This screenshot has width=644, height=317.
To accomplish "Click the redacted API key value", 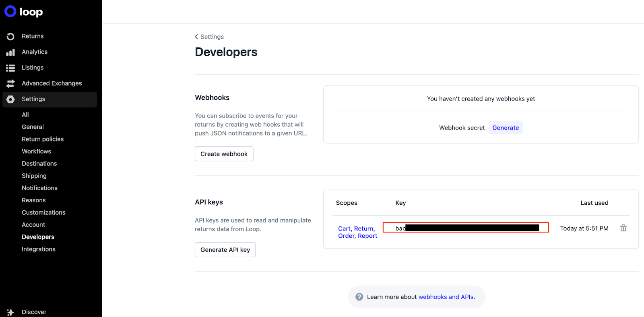I will click(x=466, y=228).
